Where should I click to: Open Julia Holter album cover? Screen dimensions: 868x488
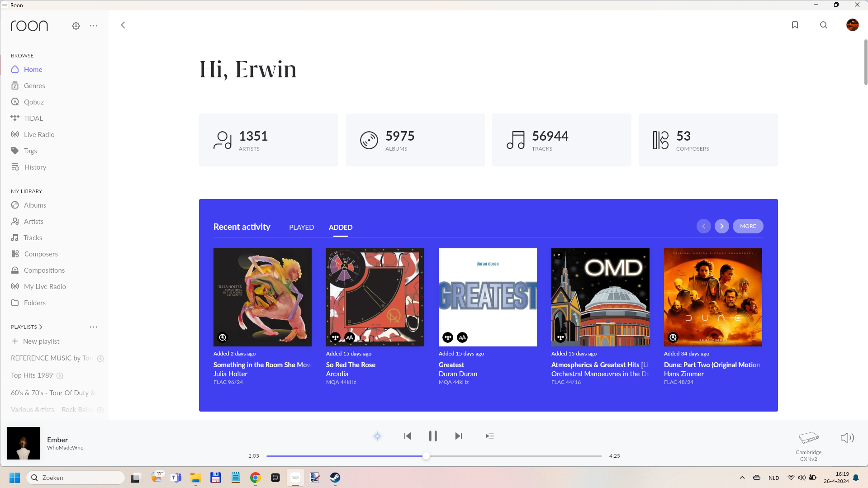tap(262, 297)
